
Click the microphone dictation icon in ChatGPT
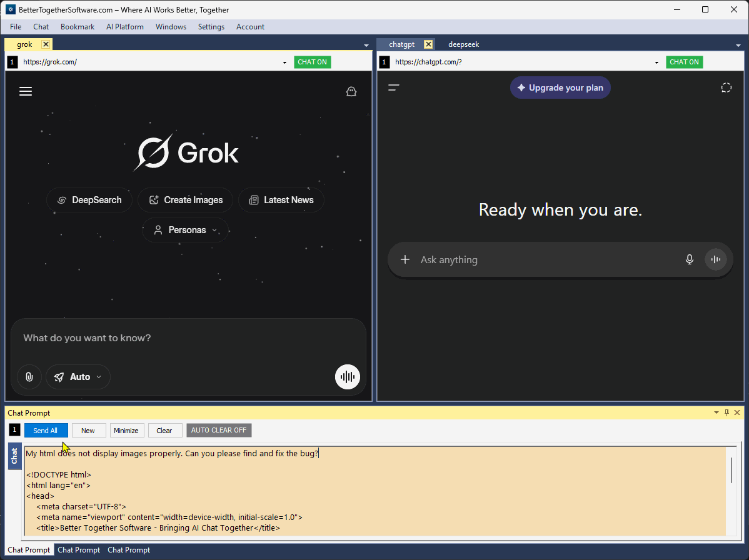point(689,259)
